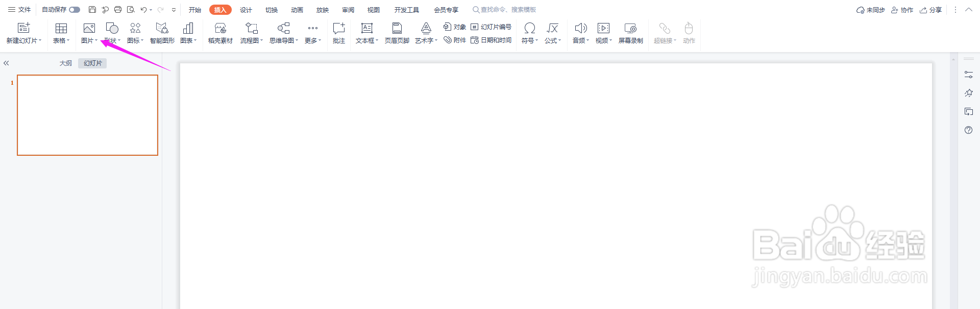The height and width of the screenshot is (309, 980).
Task: Click the 形状 shapes icon
Action: 112,28
